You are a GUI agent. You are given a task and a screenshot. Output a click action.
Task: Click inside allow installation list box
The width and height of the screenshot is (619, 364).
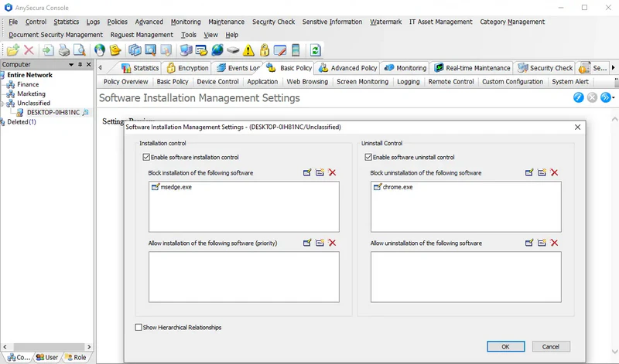[x=244, y=277]
